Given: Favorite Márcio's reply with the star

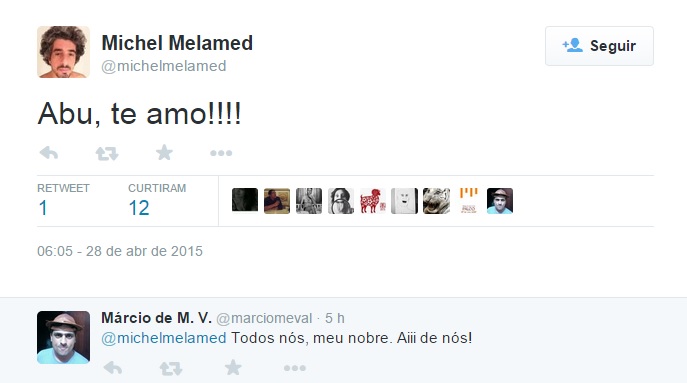Looking at the screenshot, I should pos(233,367).
